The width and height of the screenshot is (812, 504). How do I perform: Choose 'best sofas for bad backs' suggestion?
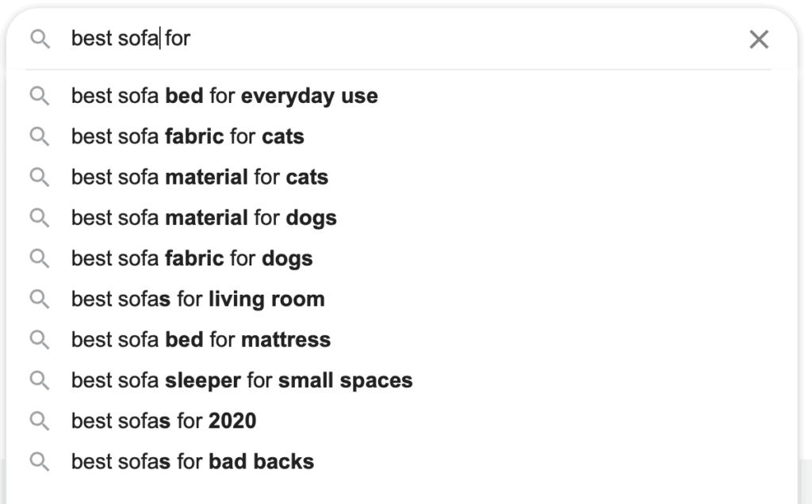pos(193,461)
